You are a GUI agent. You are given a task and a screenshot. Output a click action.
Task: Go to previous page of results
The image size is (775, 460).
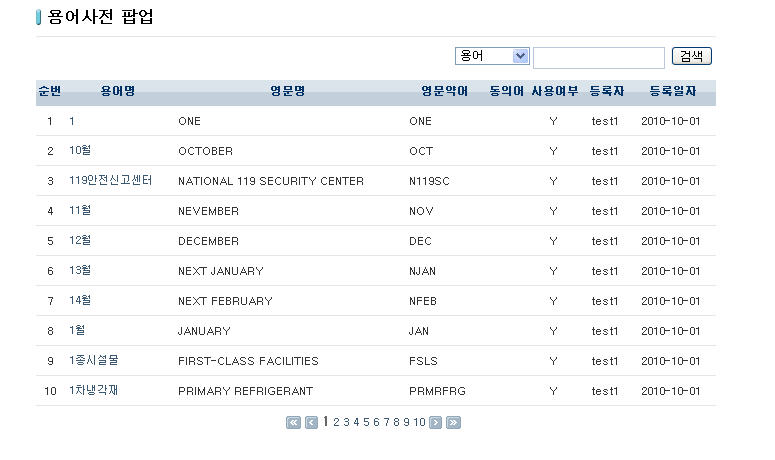(311, 423)
